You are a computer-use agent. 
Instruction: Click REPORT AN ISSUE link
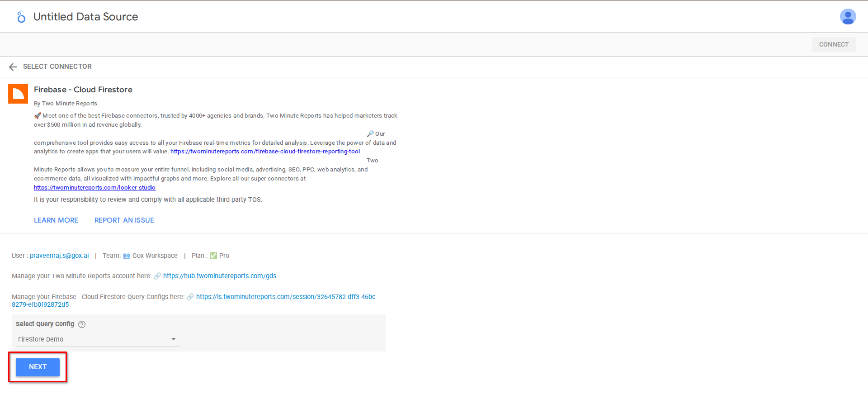tap(124, 220)
